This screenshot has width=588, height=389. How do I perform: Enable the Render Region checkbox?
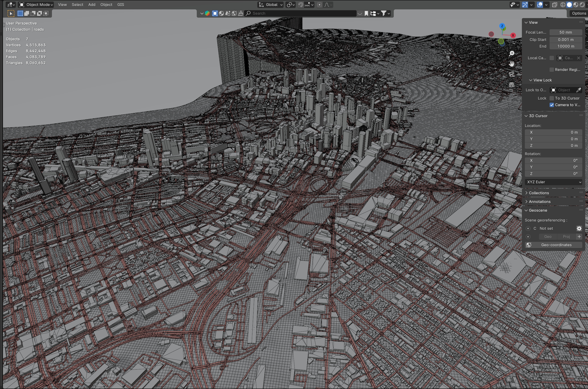click(x=552, y=70)
